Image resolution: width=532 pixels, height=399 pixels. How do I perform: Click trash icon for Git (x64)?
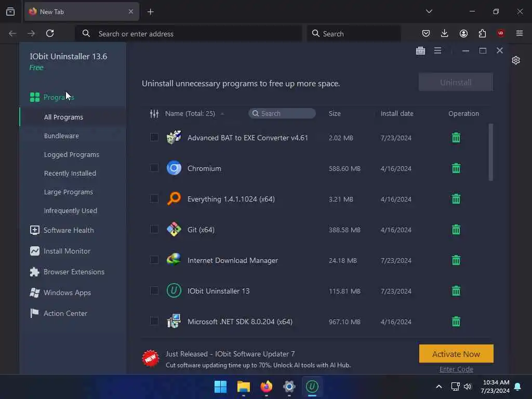pyautogui.click(x=456, y=230)
